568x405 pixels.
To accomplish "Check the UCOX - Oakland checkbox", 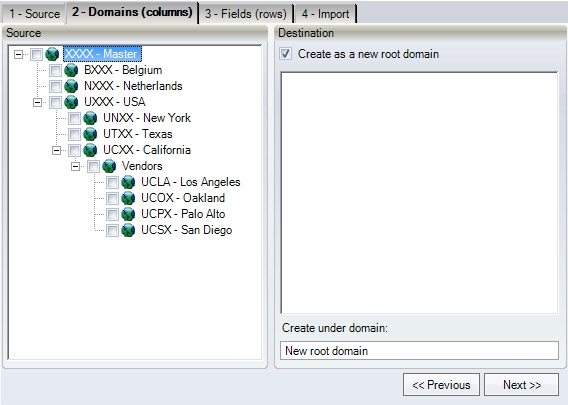I will 112,198.
